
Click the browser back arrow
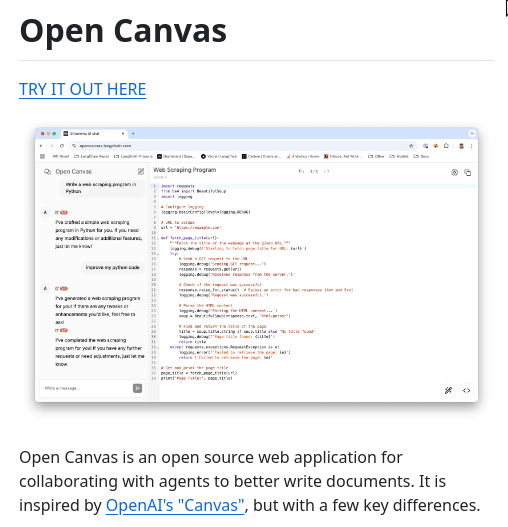pyautogui.click(x=41, y=146)
